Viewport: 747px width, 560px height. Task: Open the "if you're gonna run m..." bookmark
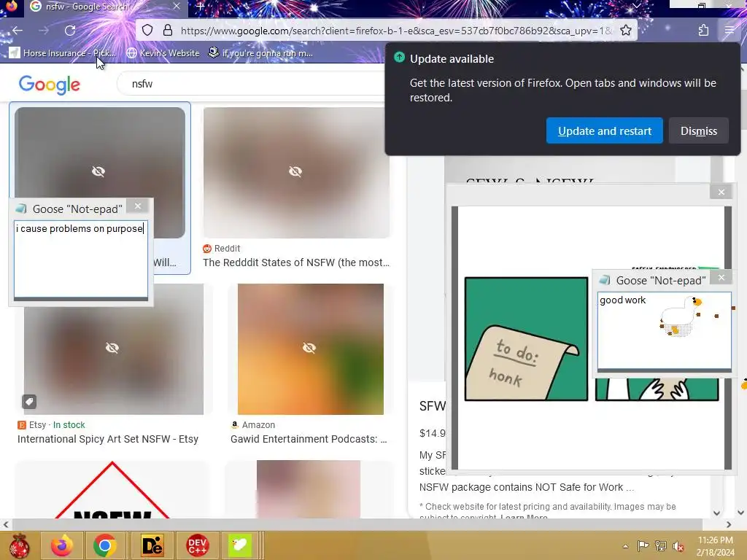[261, 52]
